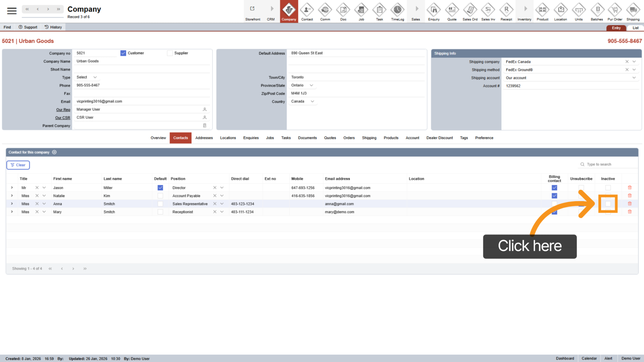Switch to List view
Screen dimensions: 644x362
pos(635,28)
